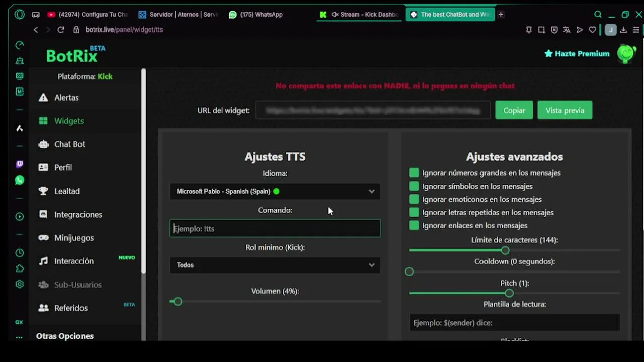Open the Idioma voice dropdown
Viewport: 644px width, 362px height.
tap(275, 191)
